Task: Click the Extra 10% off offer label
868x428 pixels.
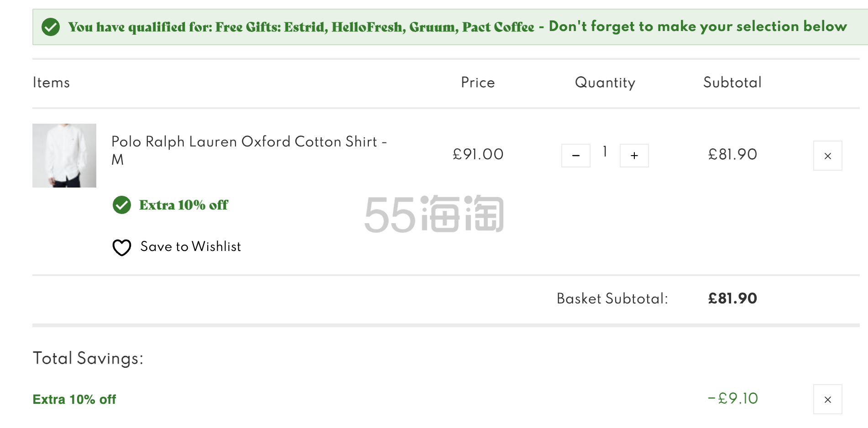Action: [183, 205]
